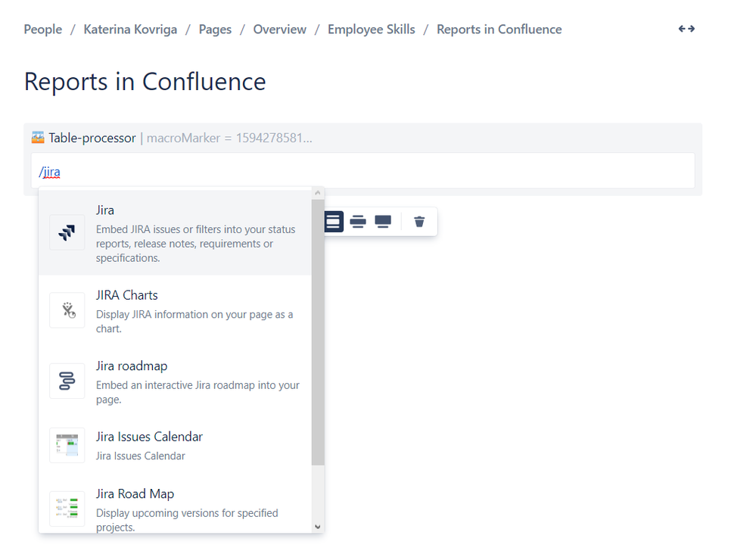Click the macro list scrollbar thumb
Image resolution: width=756 pixels, height=554 pixels.
pos(318,333)
